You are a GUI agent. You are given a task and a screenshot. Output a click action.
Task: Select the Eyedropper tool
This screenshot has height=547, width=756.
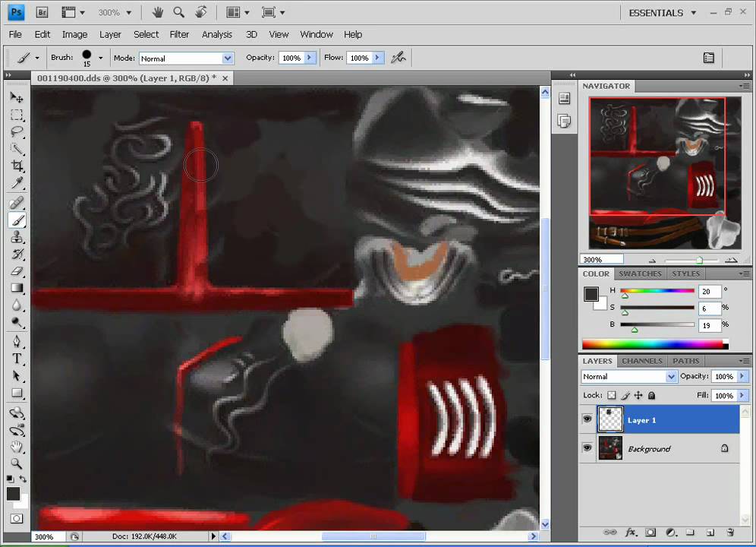pos(17,183)
